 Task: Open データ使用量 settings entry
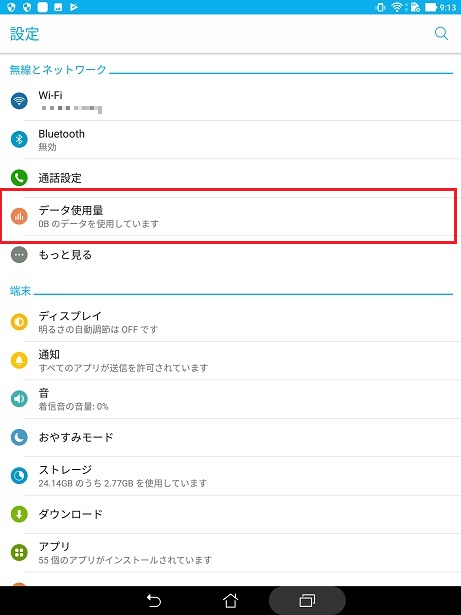point(230,216)
